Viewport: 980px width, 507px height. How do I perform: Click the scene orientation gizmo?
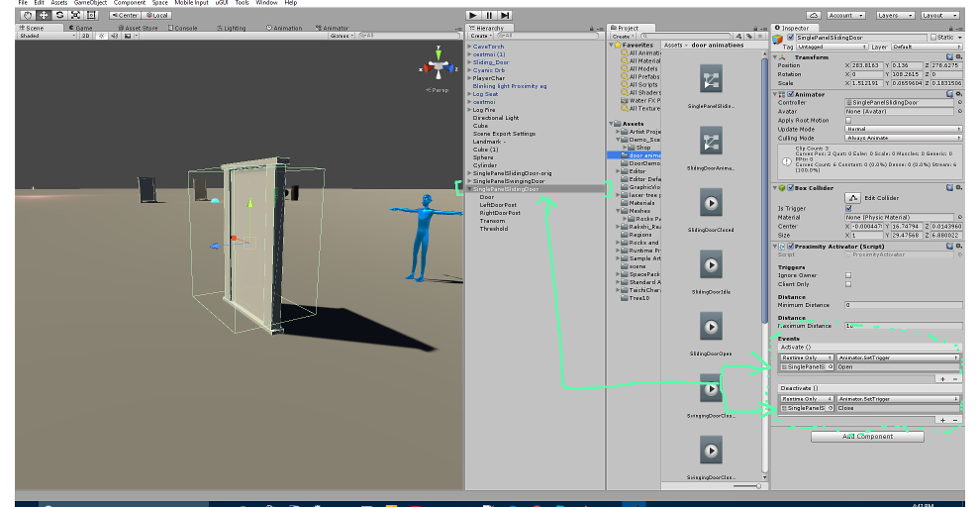coord(439,65)
